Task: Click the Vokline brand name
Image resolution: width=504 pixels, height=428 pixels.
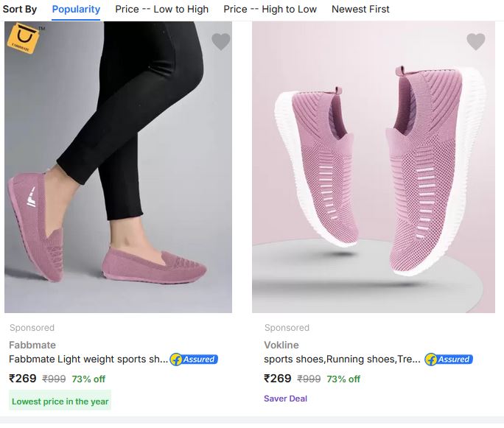Action: [283, 345]
